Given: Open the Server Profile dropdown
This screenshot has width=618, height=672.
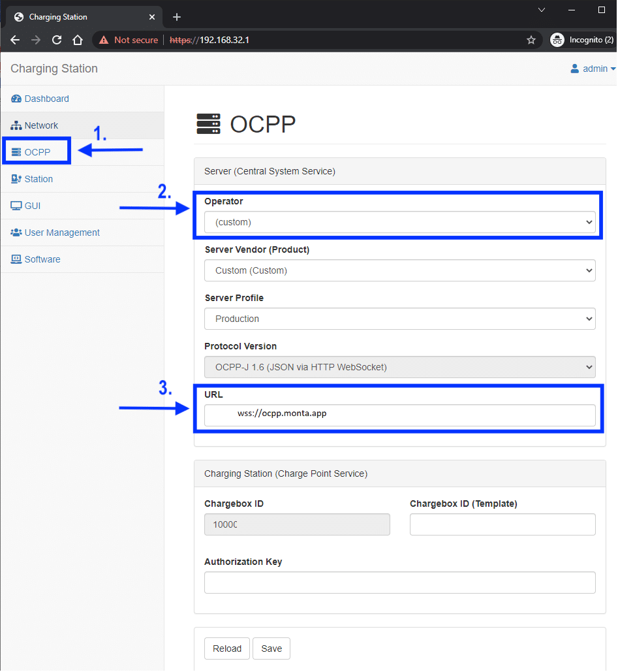Looking at the screenshot, I should [x=399, y=319].
